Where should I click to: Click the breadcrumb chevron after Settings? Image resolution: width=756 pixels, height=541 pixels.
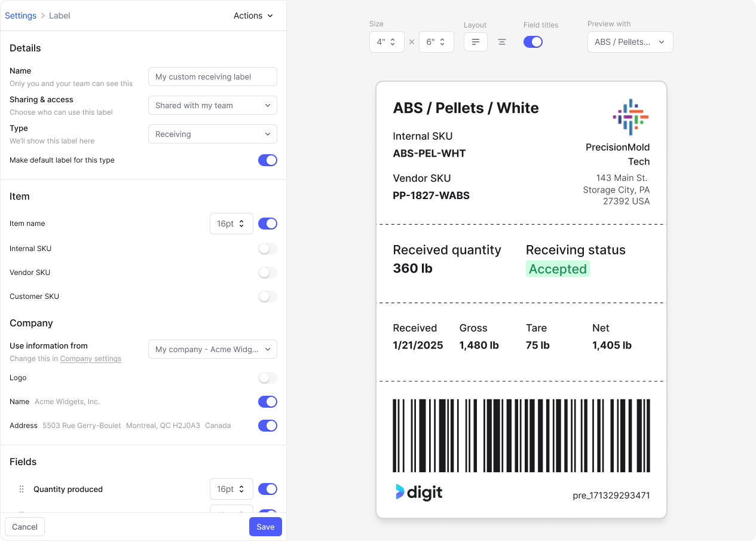[43, 16]
